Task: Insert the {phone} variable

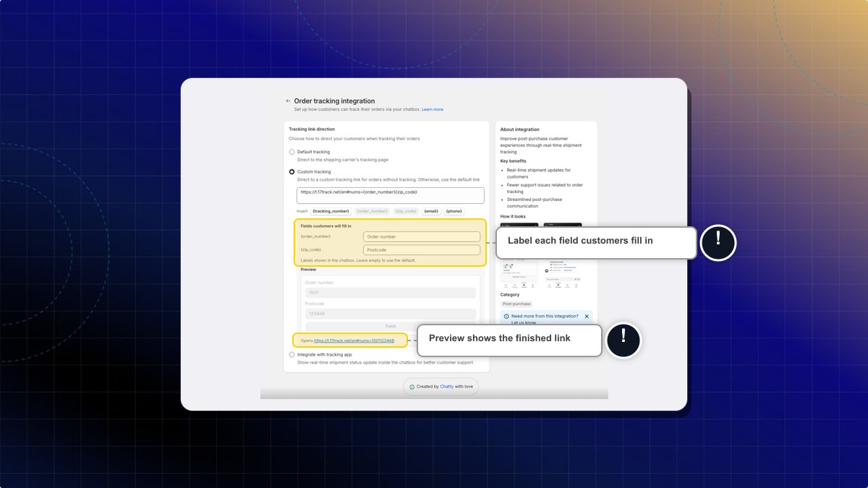Action: click(454, 211)
